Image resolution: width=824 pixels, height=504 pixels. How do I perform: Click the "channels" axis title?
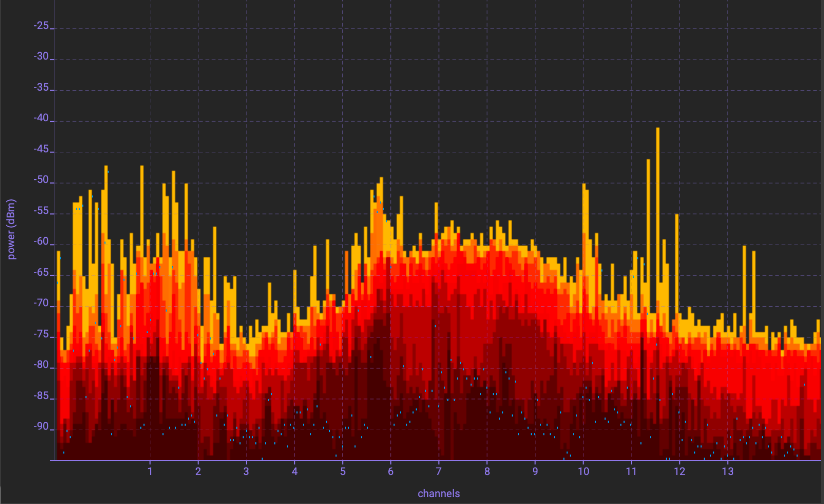(x=438, y=493)
